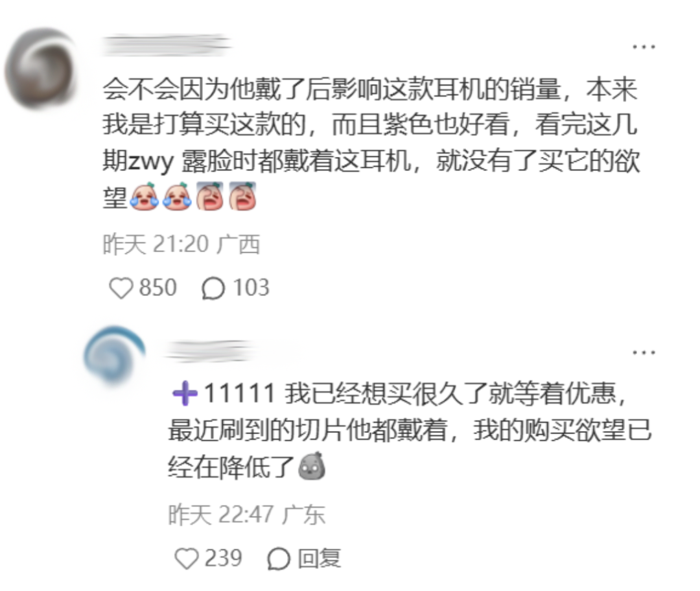
Task: Click the 回复 reply text button
Action: click(x=319, y=559)
